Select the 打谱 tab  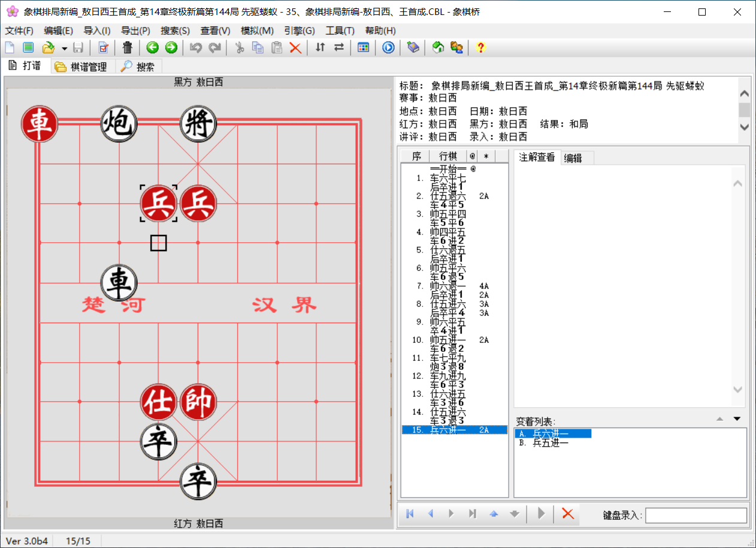point(25,66)
